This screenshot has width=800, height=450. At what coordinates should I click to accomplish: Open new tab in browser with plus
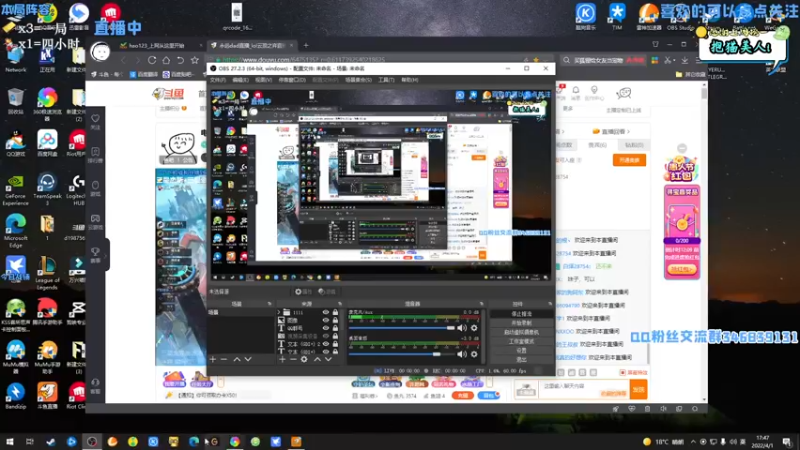306,45
